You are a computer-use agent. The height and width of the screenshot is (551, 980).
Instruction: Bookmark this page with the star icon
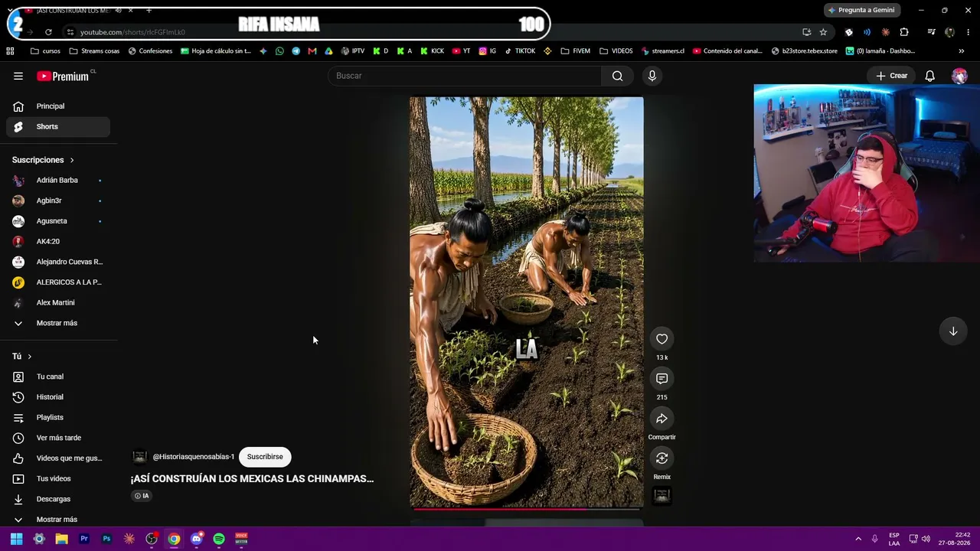click(x=823, y=32)
